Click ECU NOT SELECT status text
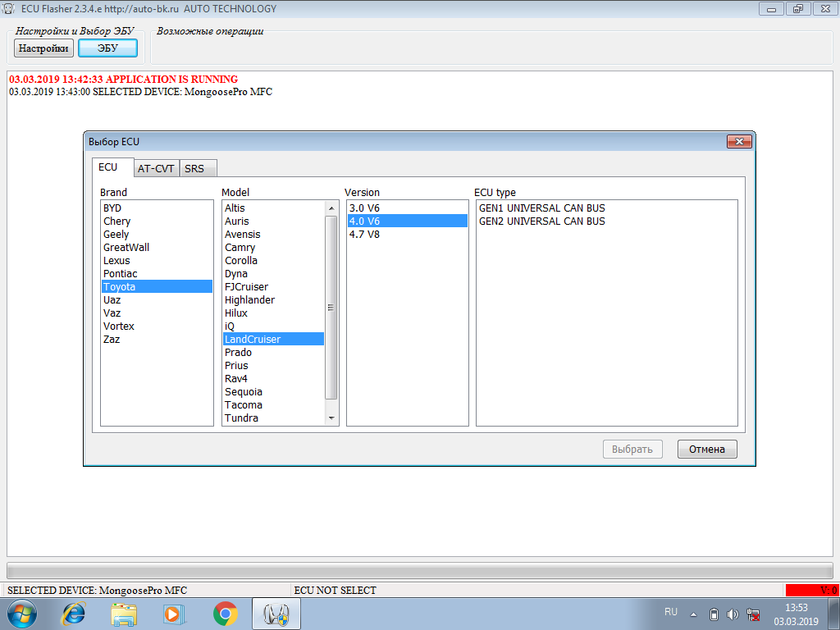This screenshot has height=630, width=840. 336,591
